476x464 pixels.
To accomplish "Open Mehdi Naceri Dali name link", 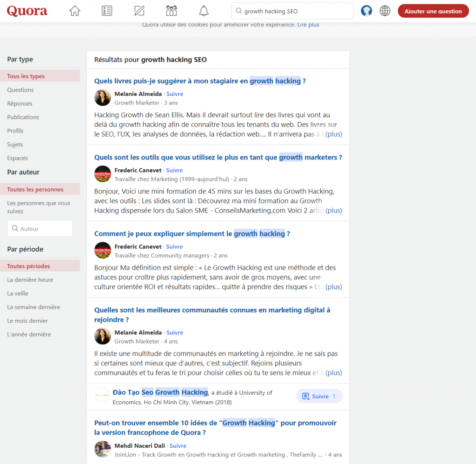I will coord(139,445).
